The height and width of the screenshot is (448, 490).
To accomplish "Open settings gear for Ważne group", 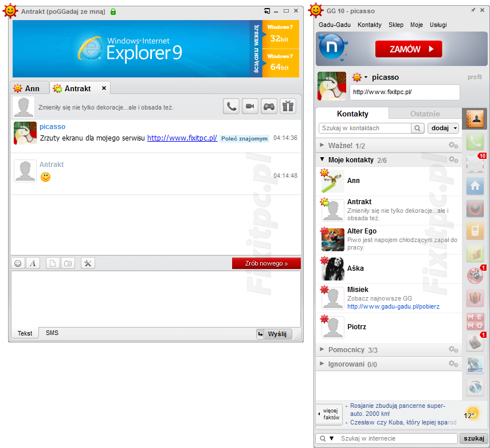I will click(x=453, y=145).
